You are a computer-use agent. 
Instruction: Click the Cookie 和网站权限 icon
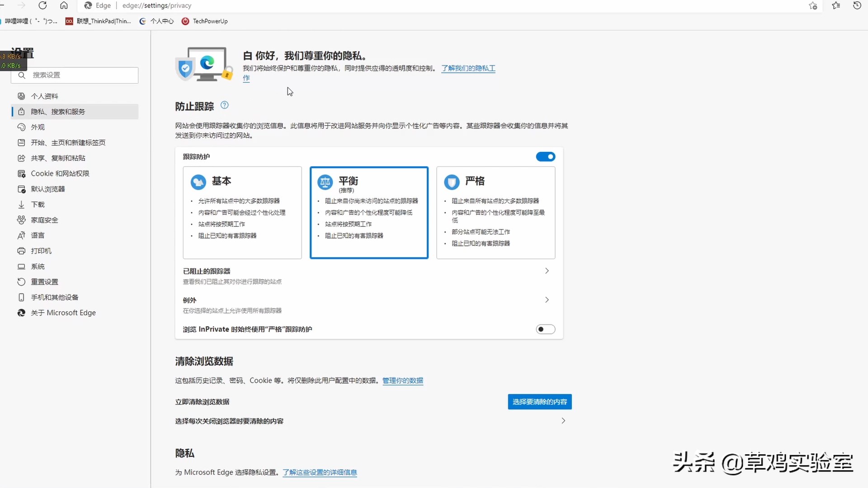coord(21,174)
